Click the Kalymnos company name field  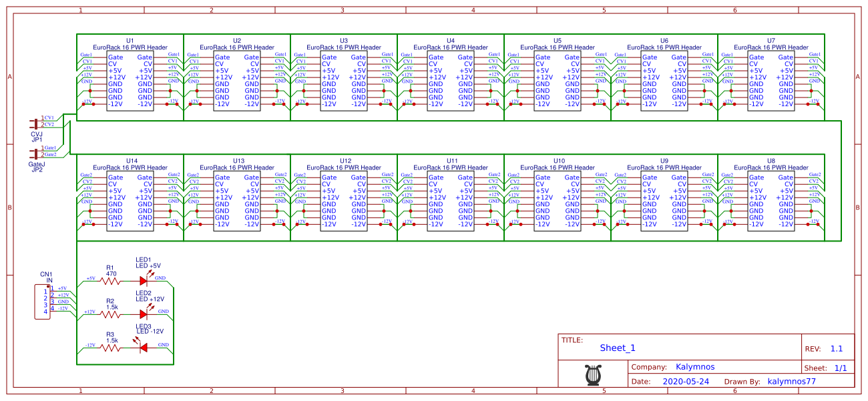tap(695, 367)
